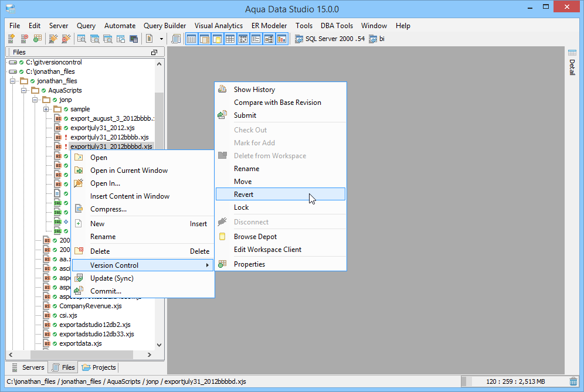
Task: Click the Files panel float window icon
Action: tap(154, 53)
